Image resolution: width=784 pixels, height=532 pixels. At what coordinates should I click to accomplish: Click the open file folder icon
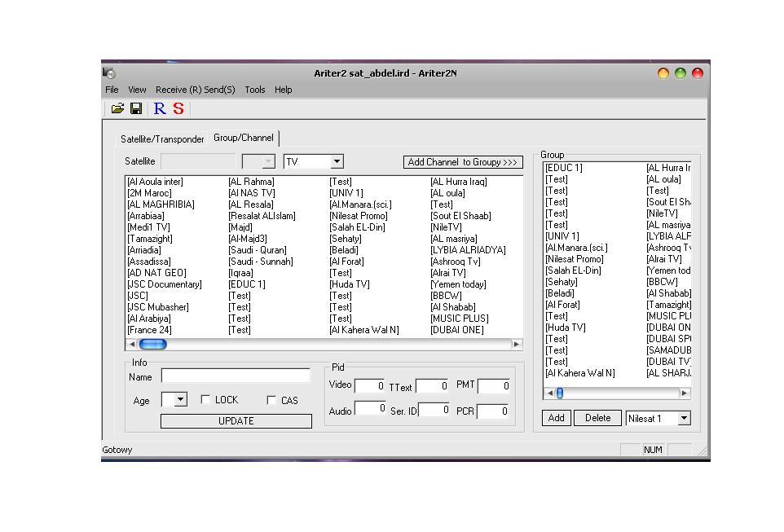(x=117, y=108)
